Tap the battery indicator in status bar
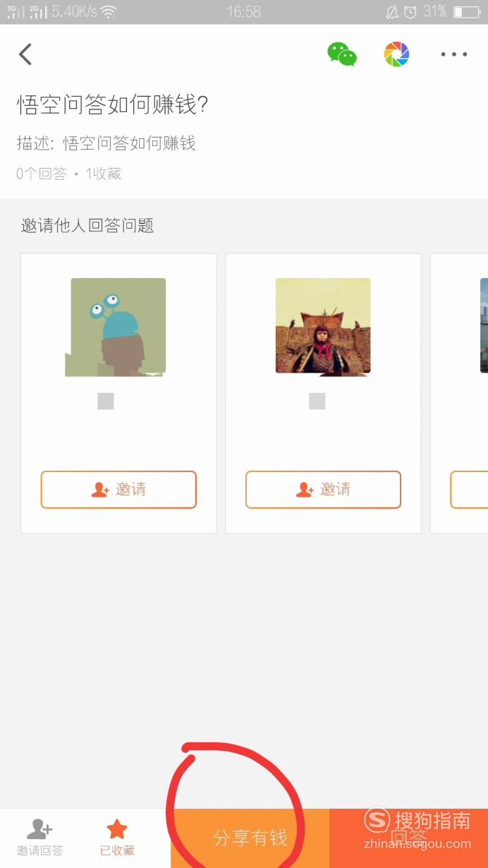 coord(467,12)
